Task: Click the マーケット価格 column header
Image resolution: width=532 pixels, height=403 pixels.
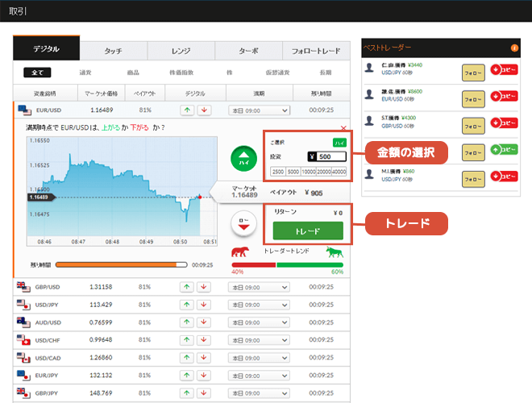Action: tap(101, 93)
